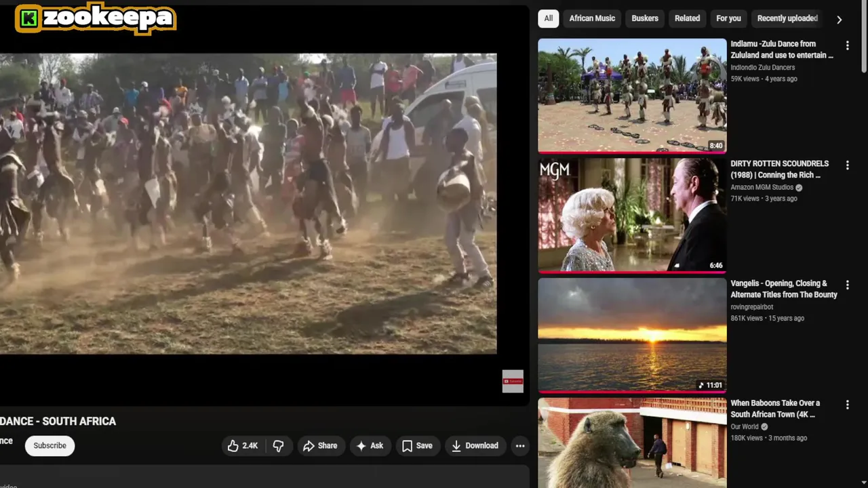Subscribe to the channel
The height and width of the screenshot is (488, 868).
50,445
